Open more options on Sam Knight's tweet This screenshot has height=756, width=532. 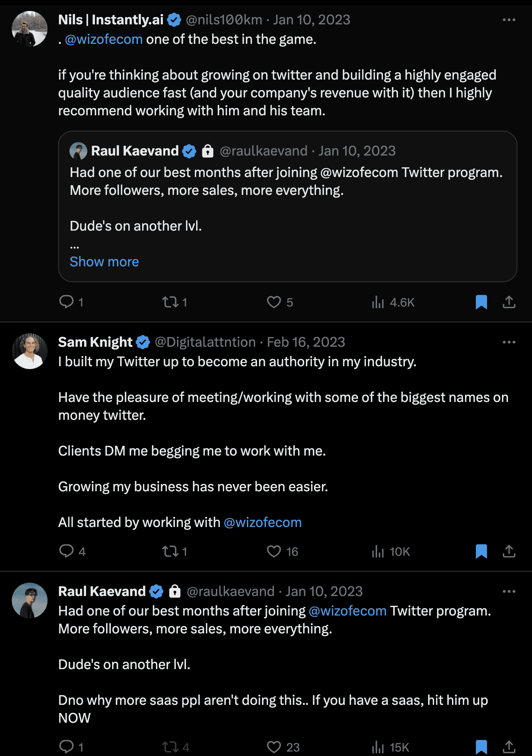(x=509, y=342)
